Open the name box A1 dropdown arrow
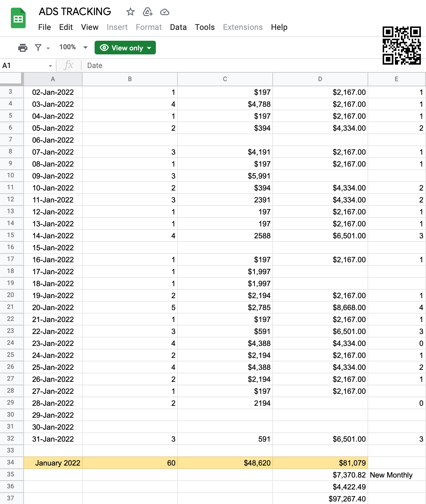Viewport: 426px width, 504px height. click(x=50, y=66)
